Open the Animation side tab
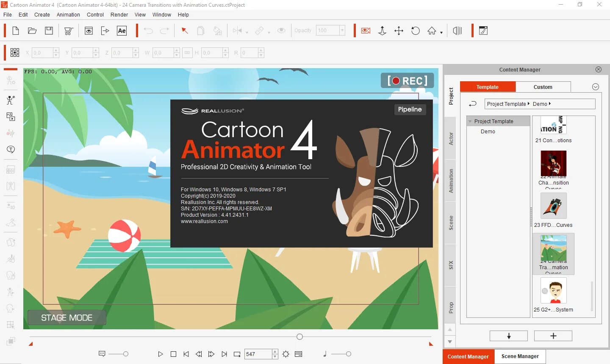This screenshot has width=610, height=364. (450, 181)
